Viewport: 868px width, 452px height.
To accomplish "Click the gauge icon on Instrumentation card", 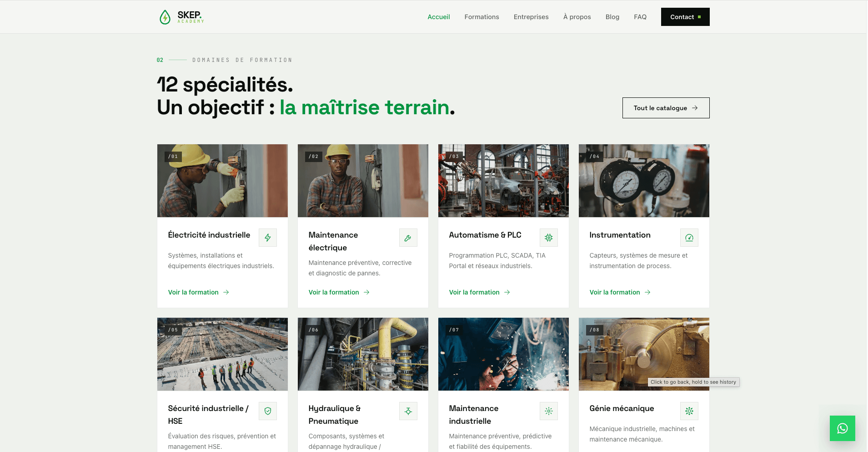I will point(689,238).
